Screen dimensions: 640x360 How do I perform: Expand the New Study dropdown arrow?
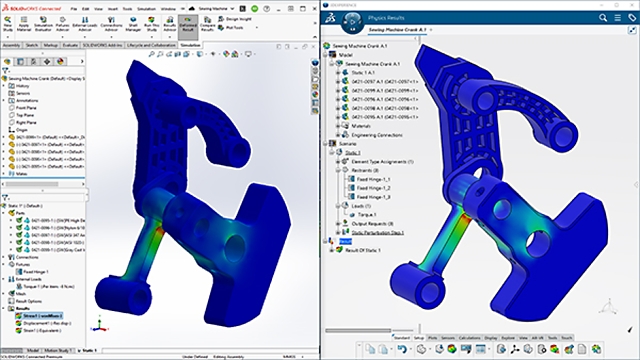[x=7, y=37]
